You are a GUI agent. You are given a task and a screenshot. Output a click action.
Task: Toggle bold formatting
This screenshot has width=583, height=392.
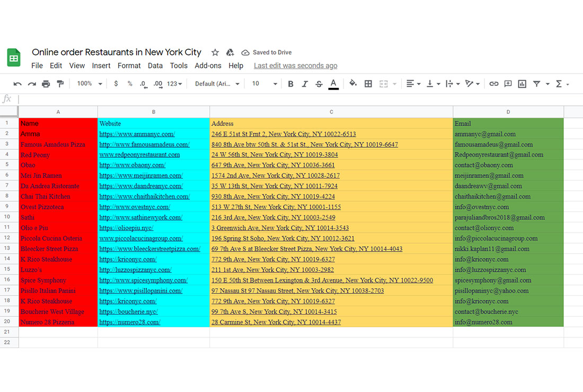[291, 84]
